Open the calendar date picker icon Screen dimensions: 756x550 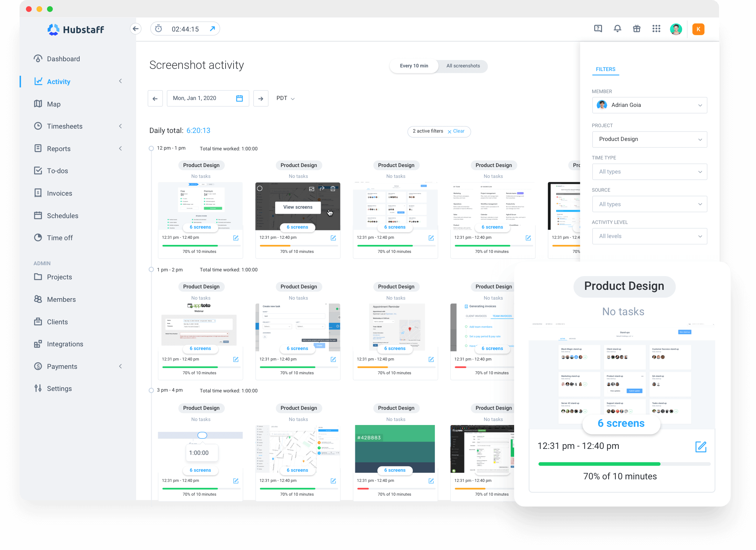pyautogui.click(x=239, y=98)
